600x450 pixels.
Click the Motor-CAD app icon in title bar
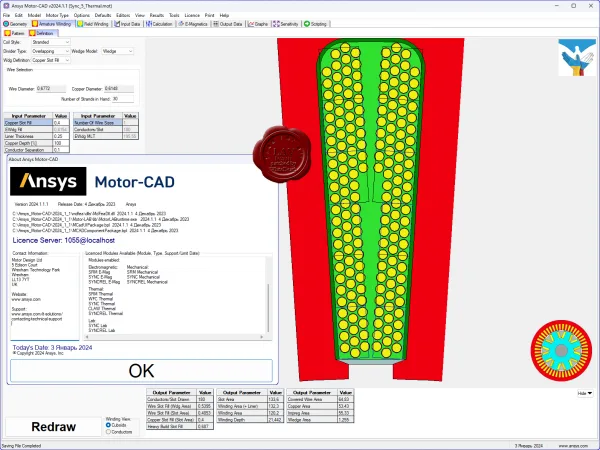coord(6,6)
